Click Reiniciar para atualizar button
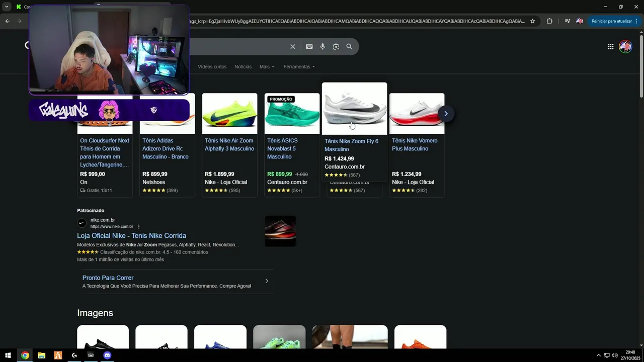 coord(611,21)
